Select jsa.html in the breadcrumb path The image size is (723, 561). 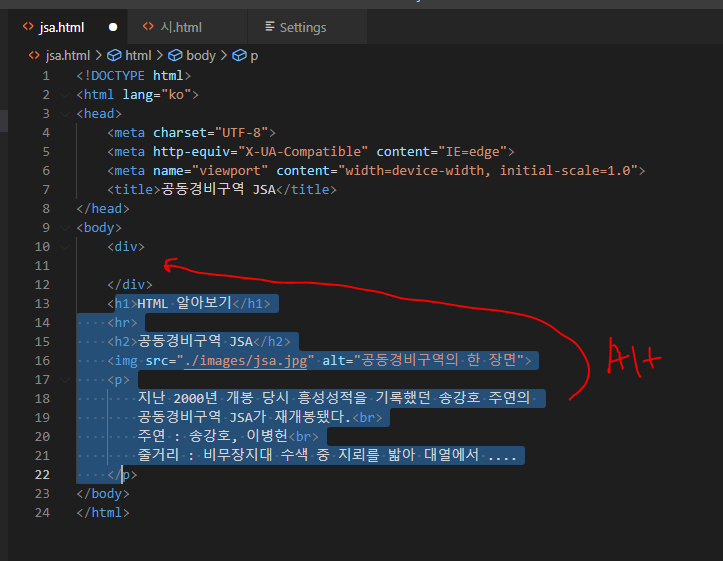click(68, 56)
